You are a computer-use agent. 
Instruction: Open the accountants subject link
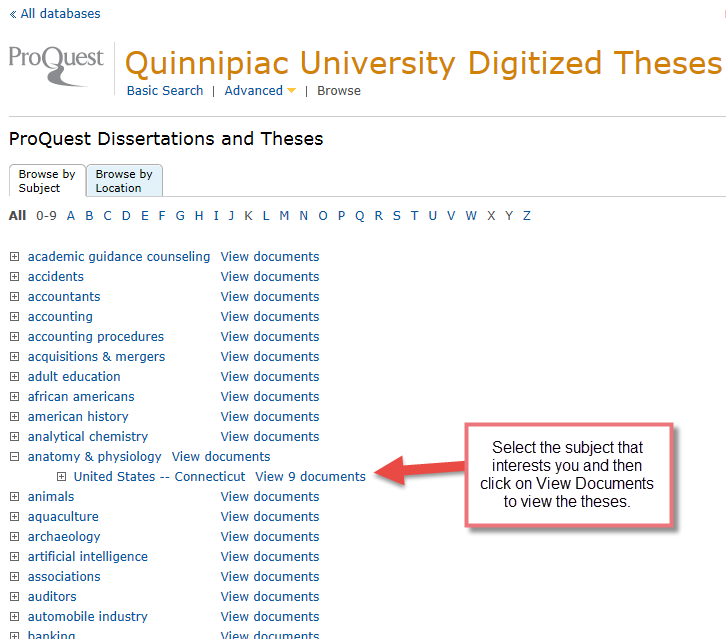pos(64,296)
